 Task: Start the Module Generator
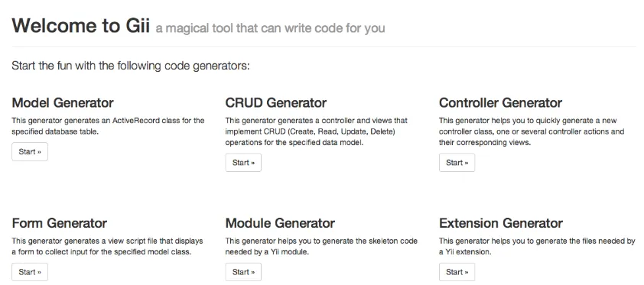click(x=243, y=272)
